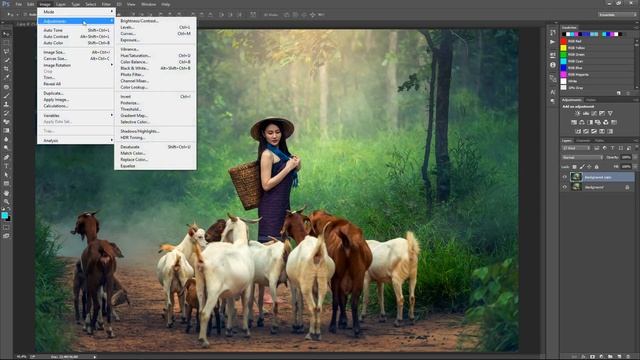
Task: Expand the Analysis submenu
Action: pos(76,140)
